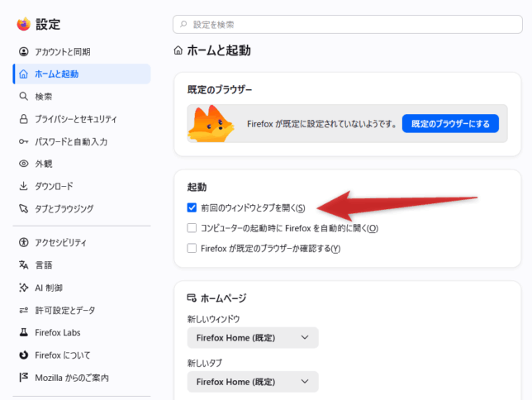Click the home icon in the sidebar
Viewport: 532px width, 400px height.
pyautogui.click(x=23, y=74)
